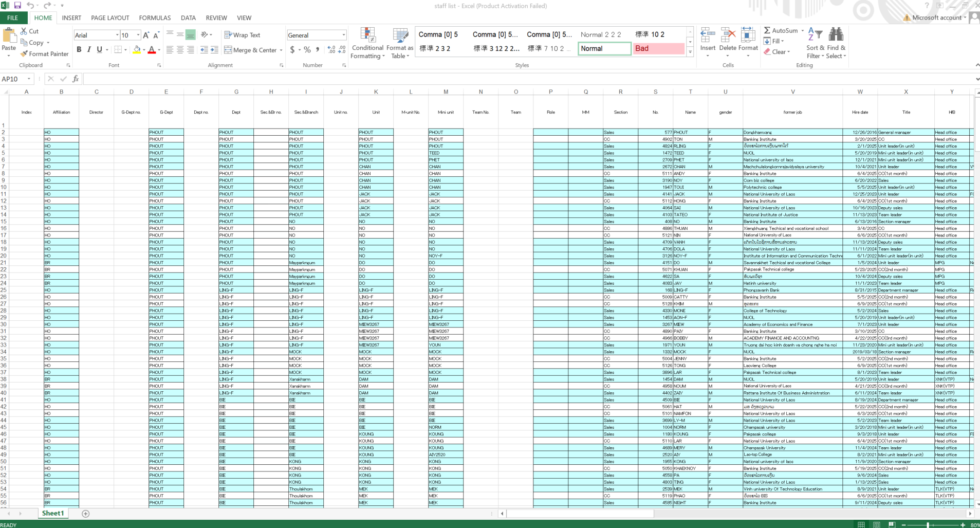Open the Merge & Center dropdown arrow
Viewport: 980px width, 528px height.
(x=281, y=50)
